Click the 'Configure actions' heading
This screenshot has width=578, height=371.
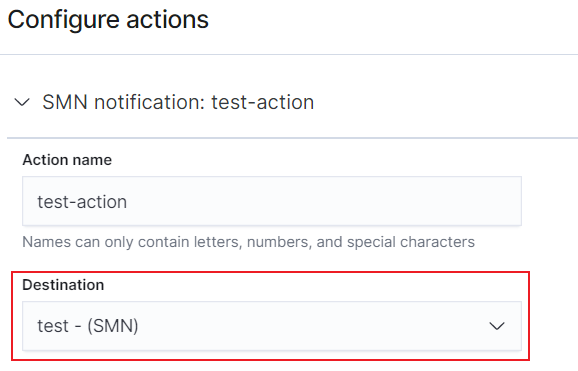click(x=108, y=20)
